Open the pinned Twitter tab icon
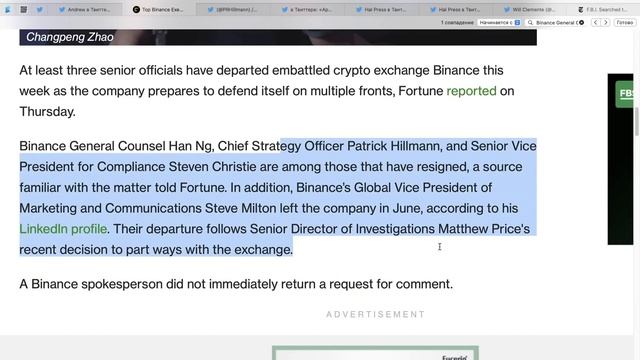640x360 pixels. click(40, 9)
